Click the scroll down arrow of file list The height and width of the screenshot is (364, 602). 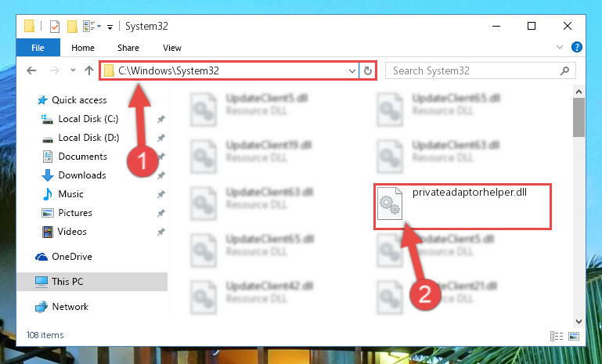click(x=579, y=322)
